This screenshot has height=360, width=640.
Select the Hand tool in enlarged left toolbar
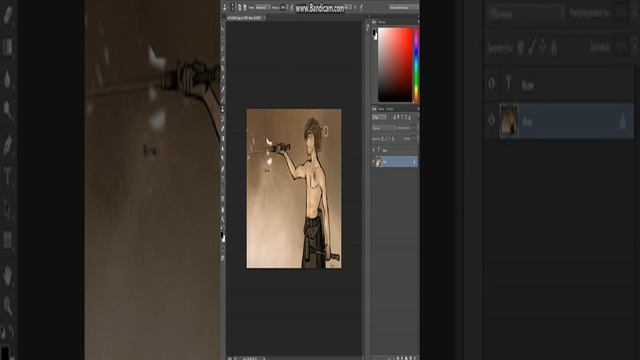pyautogui.click(x=7, y=274)
